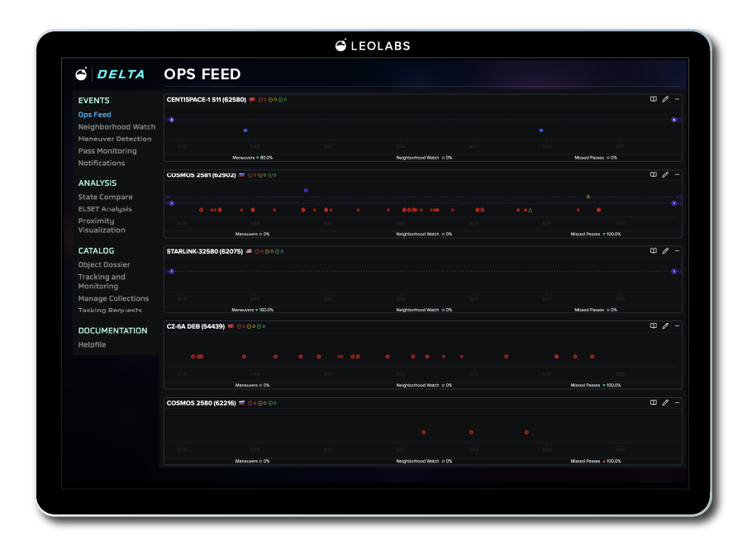Collapse the COSMOS 2581 card with minus
747x560 pixels.
click(677, 175)
